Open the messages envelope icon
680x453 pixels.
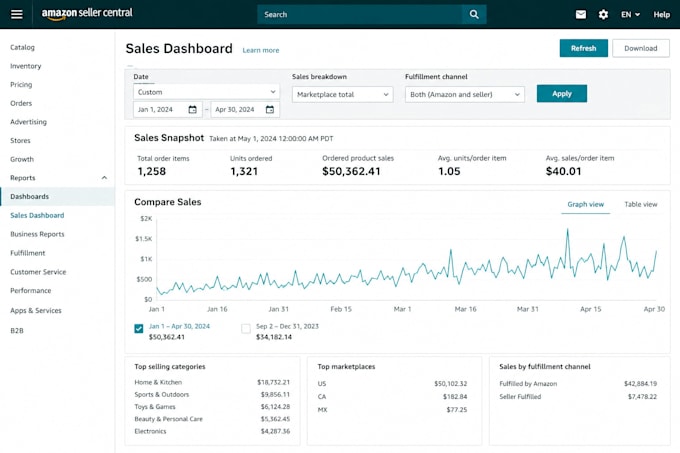point(581,14)
